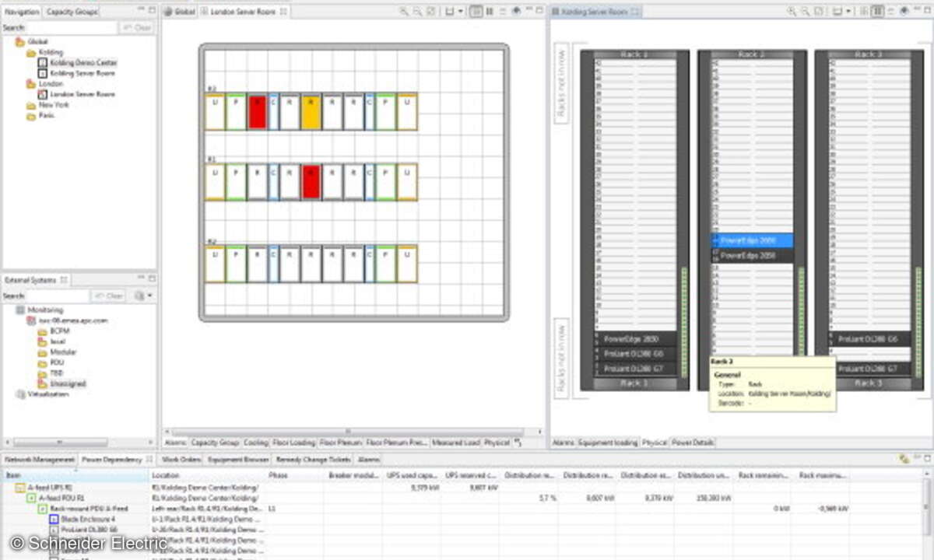934x560 pixels.
Task: Switch to the Equipment Browser tab
Action: pos(238,460)
